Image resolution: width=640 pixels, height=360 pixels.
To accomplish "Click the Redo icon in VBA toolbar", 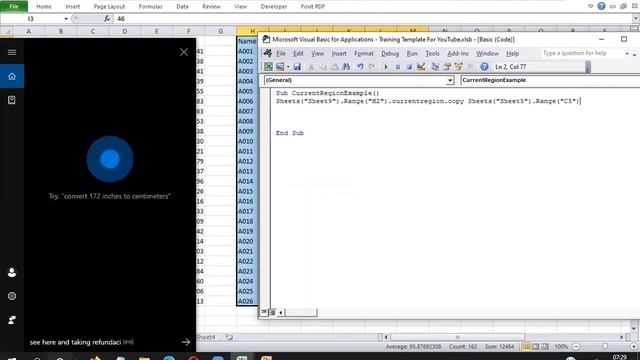I will pyautogui.click(x=371, y=67).
